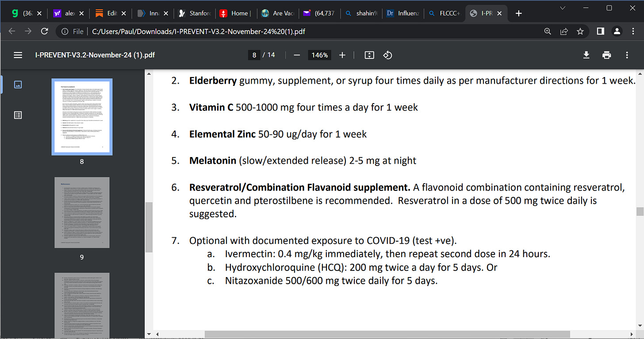Viewport: 644px width, 339px height.
Task: Toggle the side panel icon near profile avatar
Action: [600, 31]
